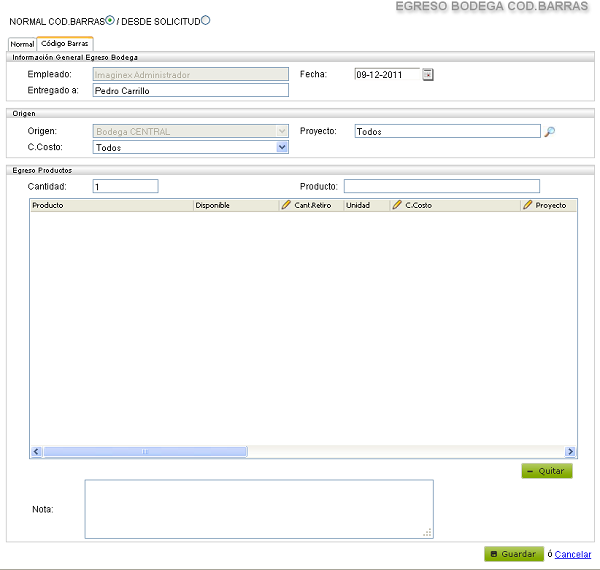The height and width of the screenshot is (570, 600).
Task: Click the Quitar button
Action: tap(547, 471)
